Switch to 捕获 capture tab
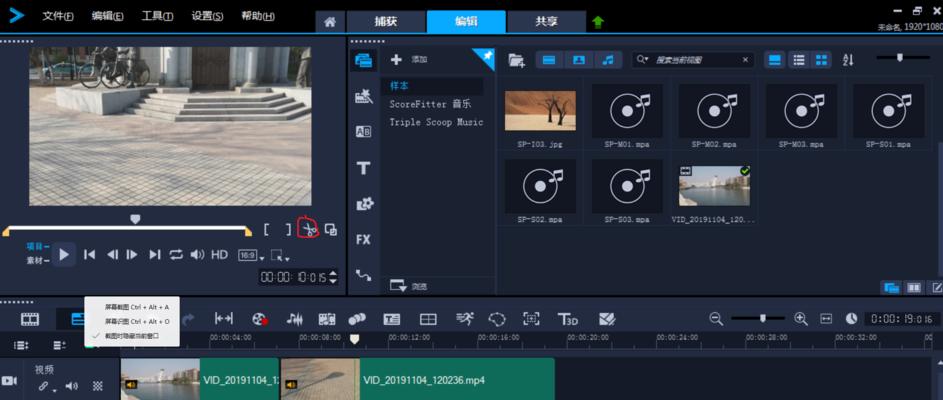 385,22
